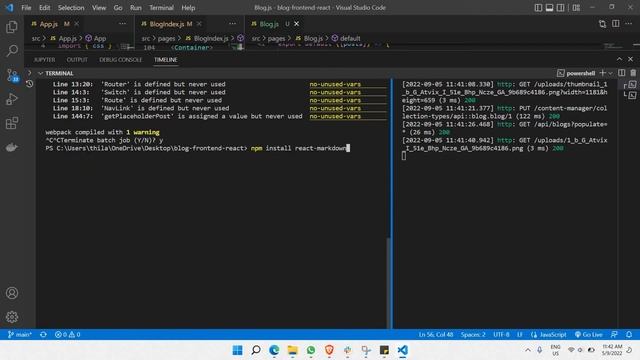Open the App.js editor tab
Image resolution: width=640 pixels, height=360 pixels.
click(50, 24)
